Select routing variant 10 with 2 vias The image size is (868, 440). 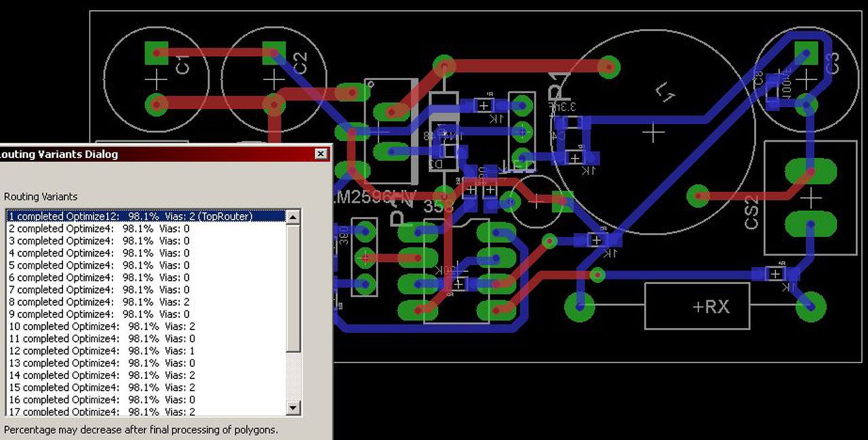click(x=146, y=326)
